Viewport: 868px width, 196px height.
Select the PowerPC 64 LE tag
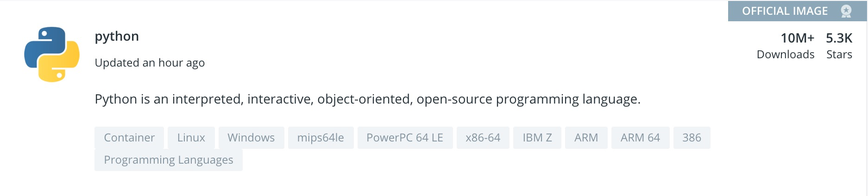405,138
